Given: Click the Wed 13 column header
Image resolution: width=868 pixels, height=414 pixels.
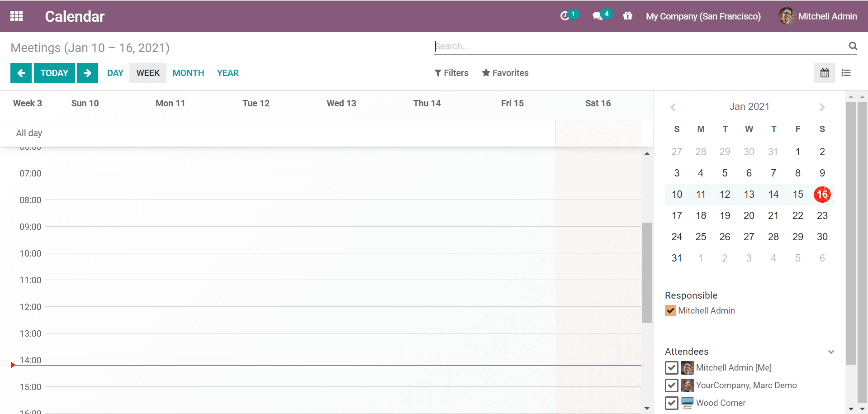Looking at the screenshot, I should pos(342,103).
